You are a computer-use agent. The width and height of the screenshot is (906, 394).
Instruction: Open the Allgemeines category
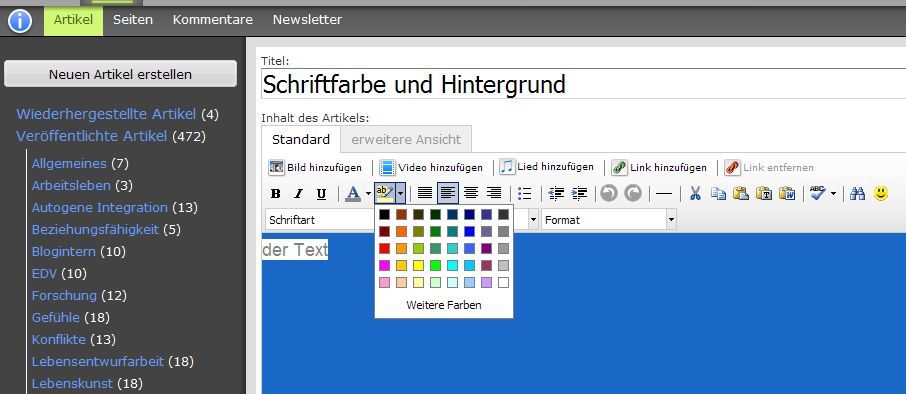tap(69, 163)
